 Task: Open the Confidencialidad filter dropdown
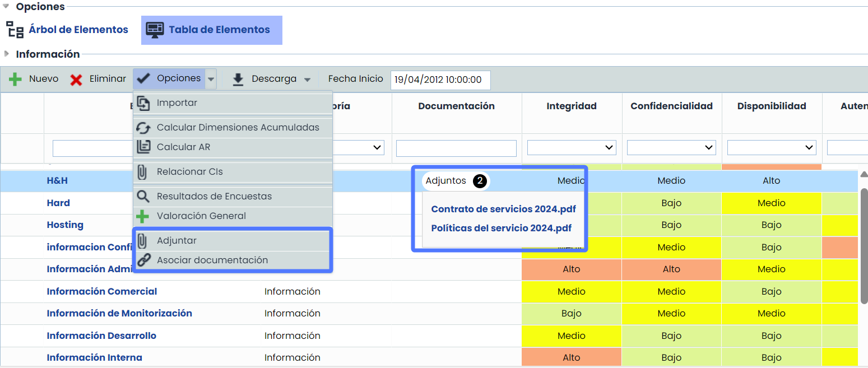(671, 148)
